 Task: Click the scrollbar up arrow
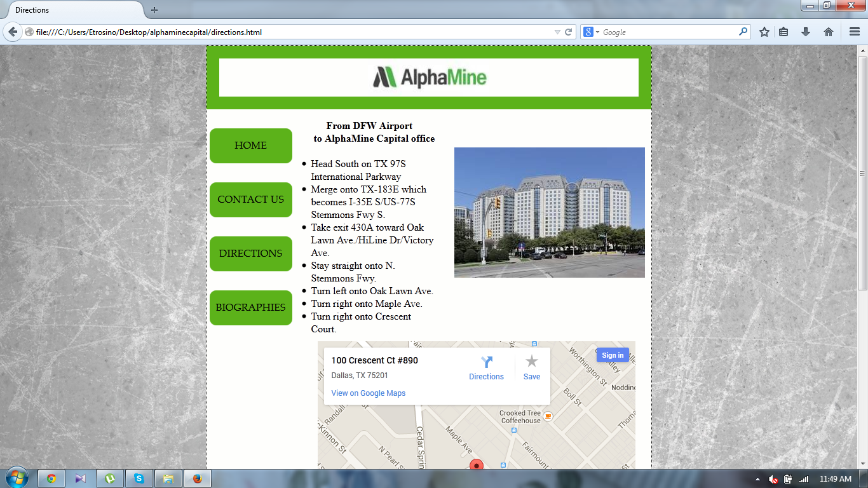[x=863, y=50]
